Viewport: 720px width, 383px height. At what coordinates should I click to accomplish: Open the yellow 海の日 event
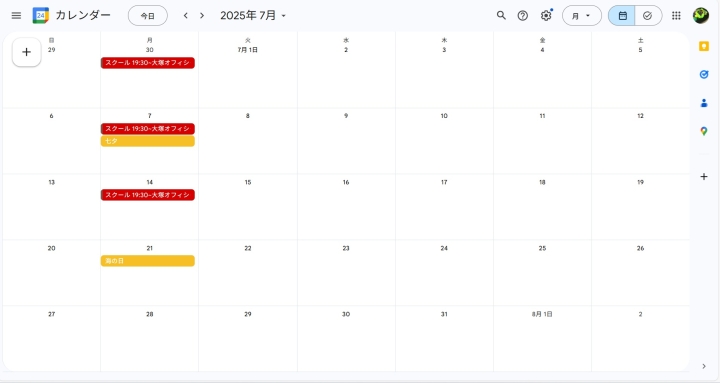click(148, 261)
